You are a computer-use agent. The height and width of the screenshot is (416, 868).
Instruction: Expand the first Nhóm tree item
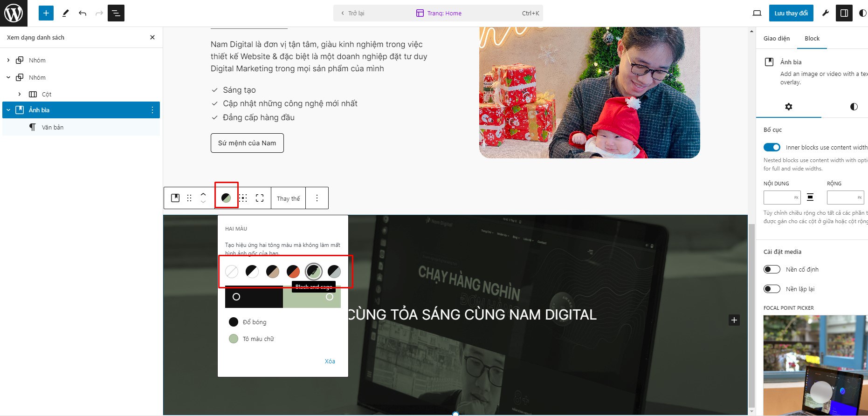(8, 60)
